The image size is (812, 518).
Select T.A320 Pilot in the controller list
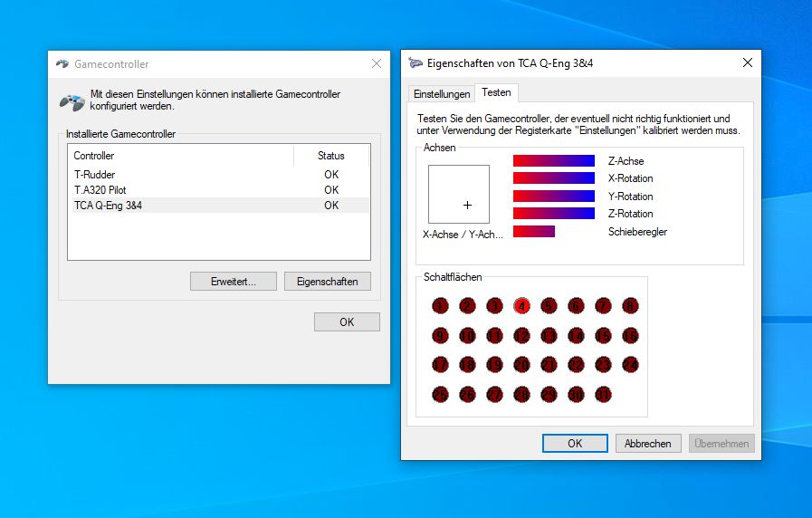(x=101, y=190)
